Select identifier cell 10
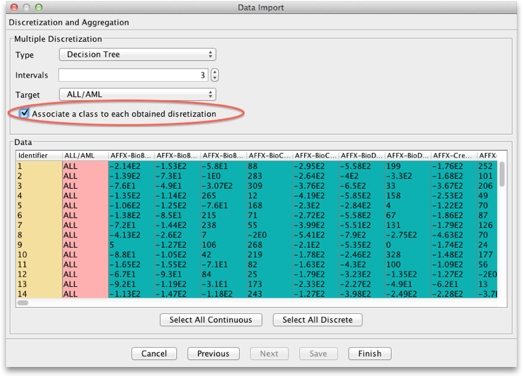Screen dimensions: 523x378 coord(39,255)
